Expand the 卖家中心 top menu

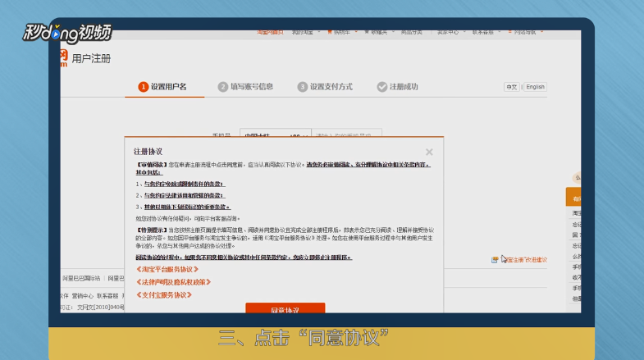(451, 32)
